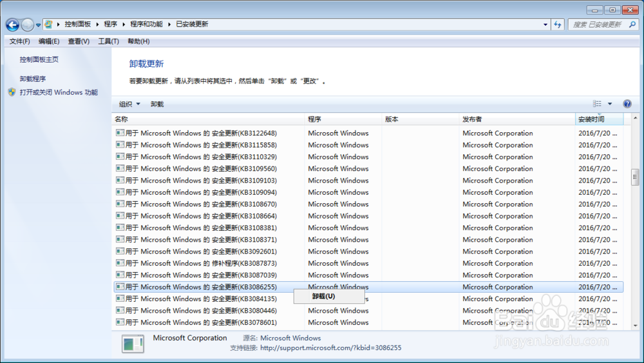Screen dimensions: 644x363
Task: Open the 文件(F) menu
Action: (x=20, y=41)
